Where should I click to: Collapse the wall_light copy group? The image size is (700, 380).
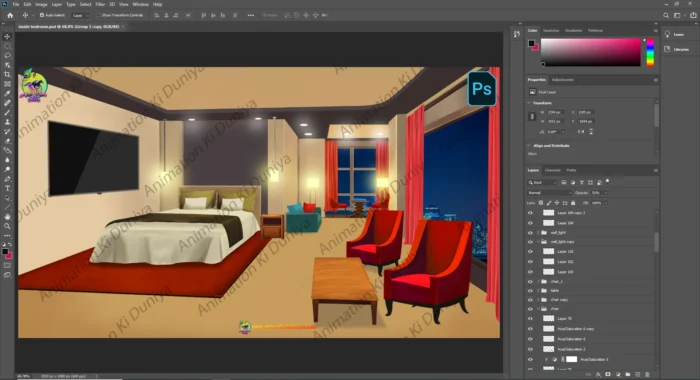point(538,242)
